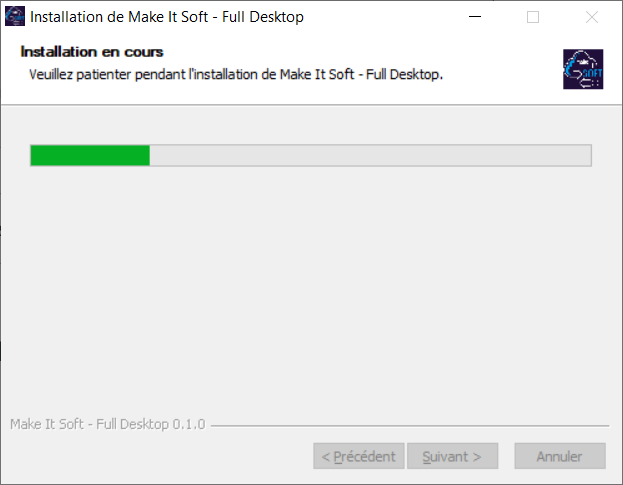Click the horizontal separator line beside version text
Screen dimensions: 623x485
point(410,425)
